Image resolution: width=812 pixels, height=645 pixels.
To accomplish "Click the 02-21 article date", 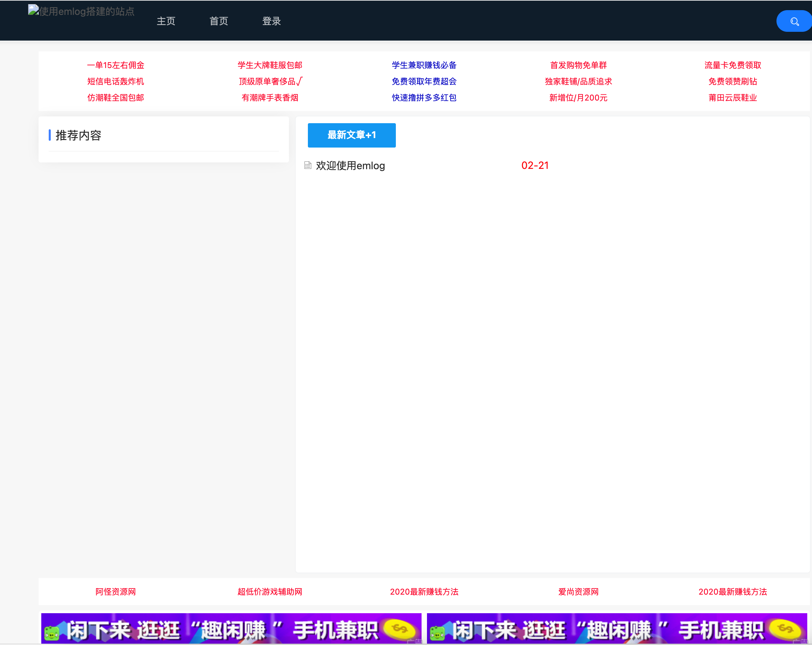I will (x=535, y=165).
